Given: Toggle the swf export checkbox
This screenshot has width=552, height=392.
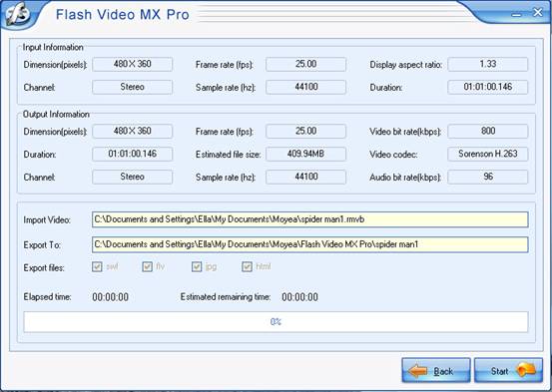Looking at the screenshot, I should point(97,266).
